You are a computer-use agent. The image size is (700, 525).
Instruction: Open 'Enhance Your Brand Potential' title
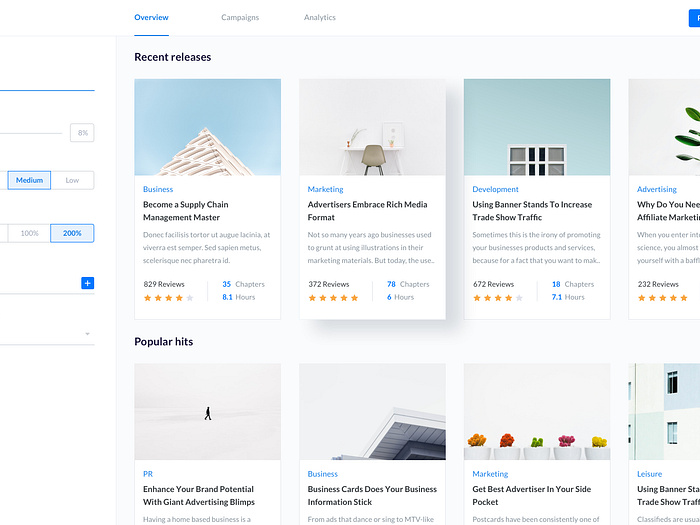(x=199, y=496)
